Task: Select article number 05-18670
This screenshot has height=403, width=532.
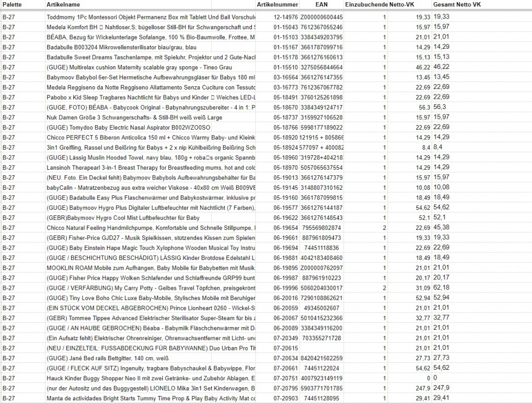Action: click(x=286, y=107)
